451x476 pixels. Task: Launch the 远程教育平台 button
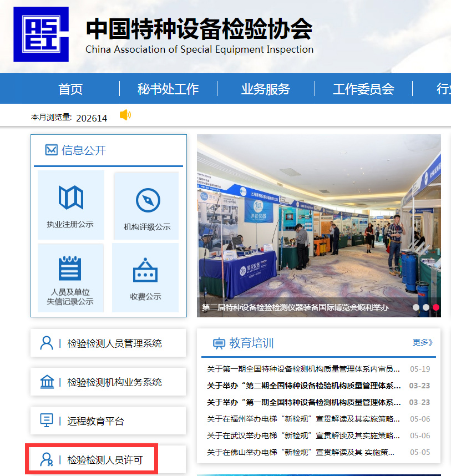(x=108, y=421)
